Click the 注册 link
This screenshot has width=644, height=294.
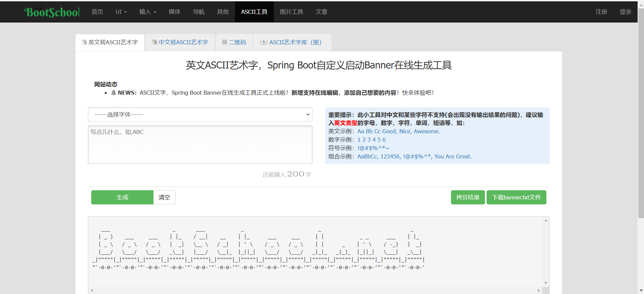601,12
